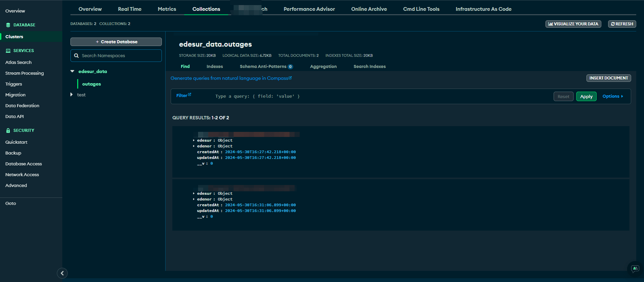Image resolution: width=644 pixels, height=282 pixels.
Task: Open the Cmd Line Tools tab
Action: click(421, 9)
